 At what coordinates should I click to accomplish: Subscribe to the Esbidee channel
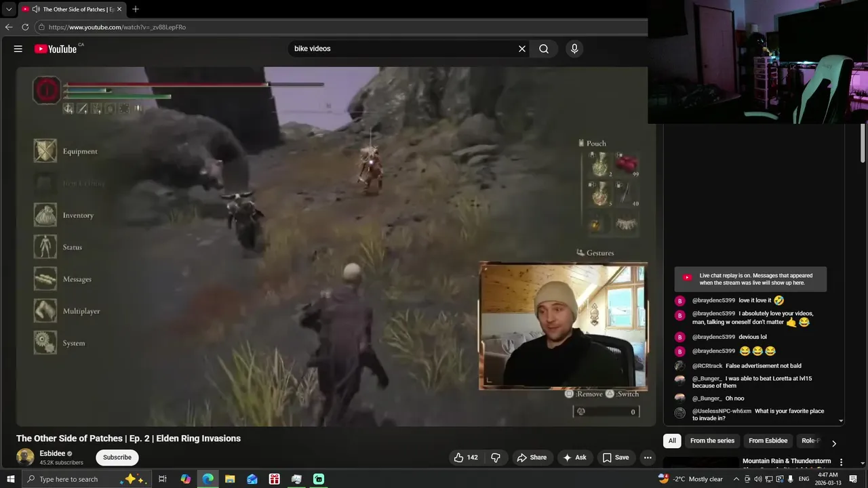pyautogui.click(x=117, y=457)
